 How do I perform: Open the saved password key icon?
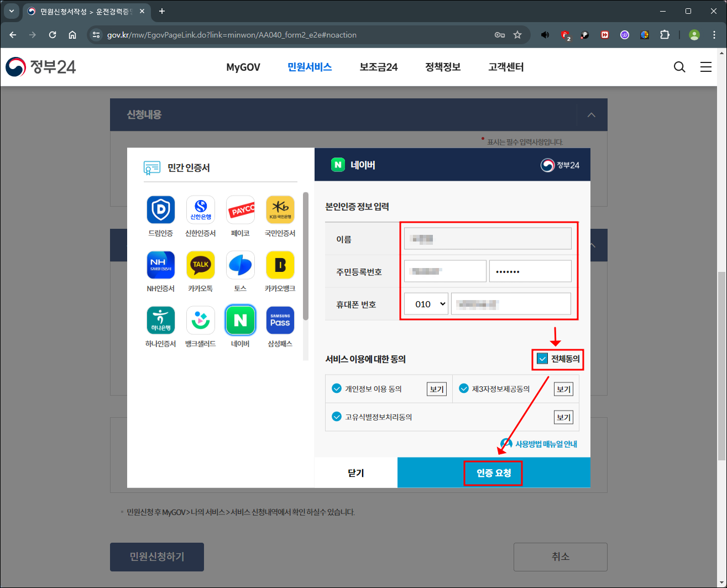[x=499, y=35]
